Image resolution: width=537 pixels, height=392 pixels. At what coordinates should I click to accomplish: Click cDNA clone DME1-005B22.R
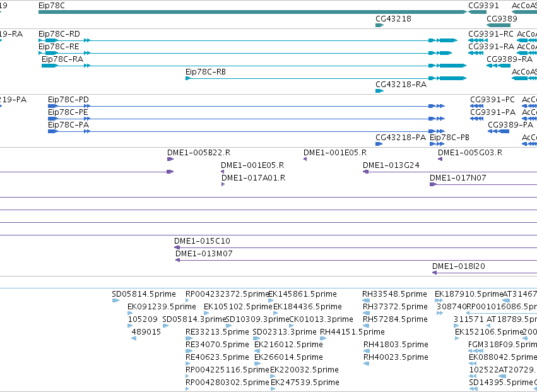pos(199,153)
